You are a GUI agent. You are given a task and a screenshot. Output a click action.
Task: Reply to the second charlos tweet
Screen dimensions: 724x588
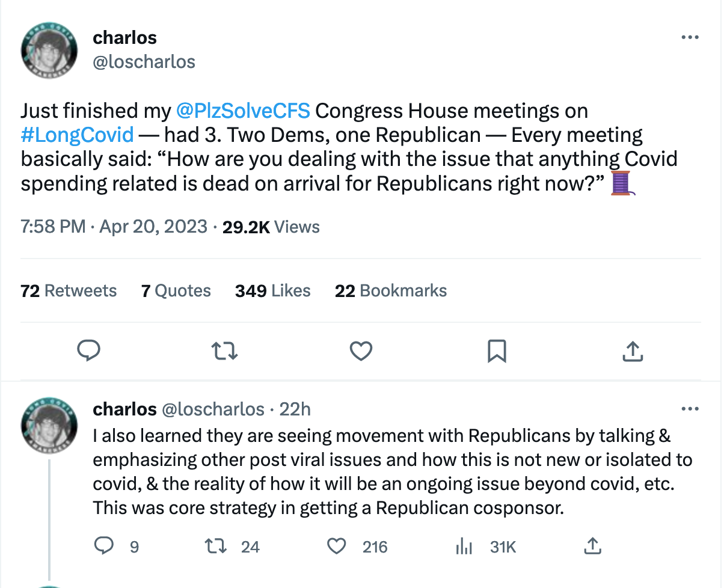(x=105, y=546)
